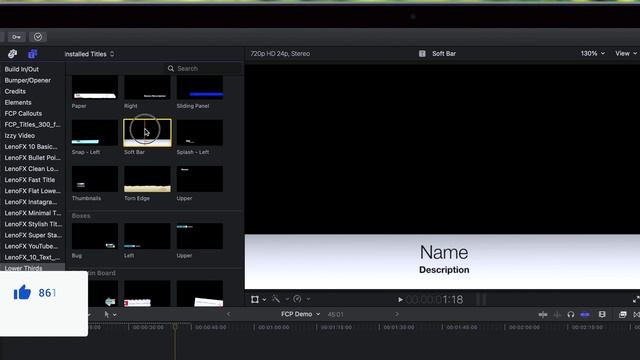Open the keyword editor key button
Viewport: 640px width, 360px height.
[x=16, y=37]
